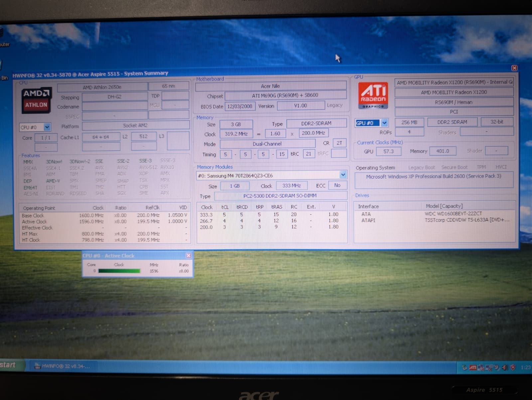The image size is (532, 400).
Task: Click the 3DNow! feature label
Action: pos(54,162)
